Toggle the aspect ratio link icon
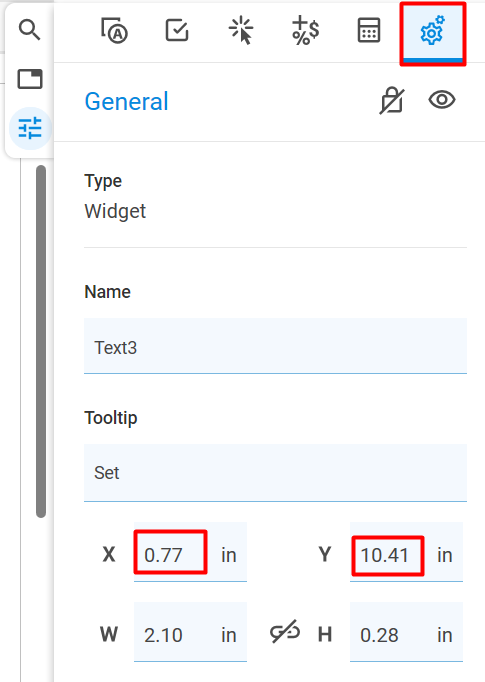The height and width of the screenshot is (682, 485). [285, 632]
